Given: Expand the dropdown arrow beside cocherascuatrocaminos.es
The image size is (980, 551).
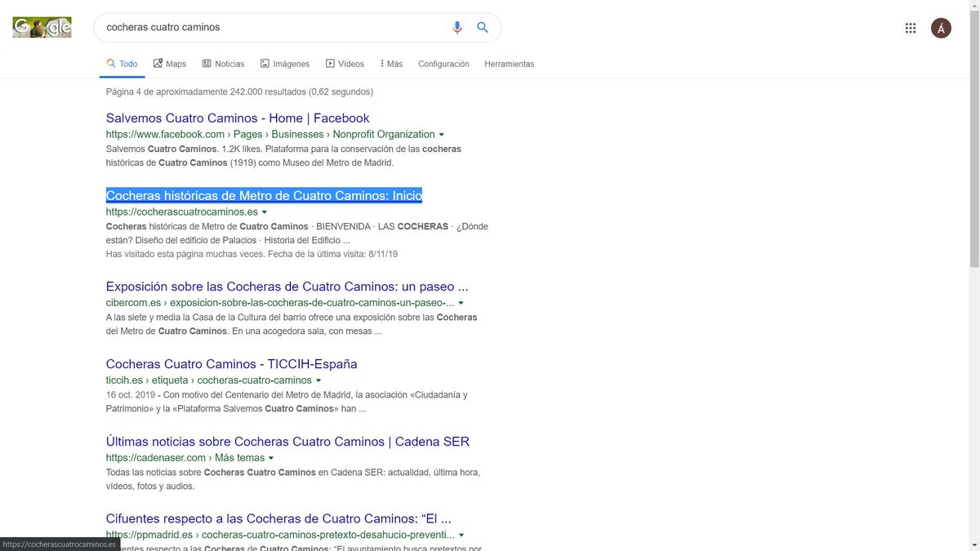Looking at the screenshot, I should [265, 212].
